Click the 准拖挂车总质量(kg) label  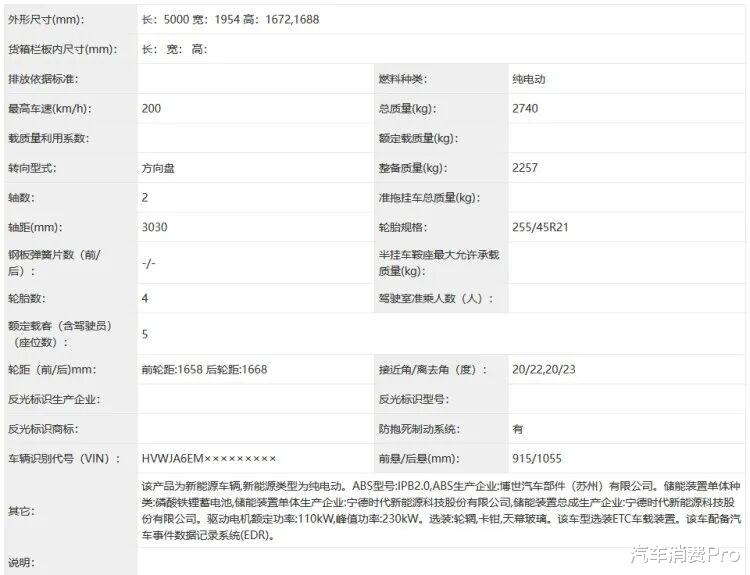pyautogui.click(x=429, y=198)
